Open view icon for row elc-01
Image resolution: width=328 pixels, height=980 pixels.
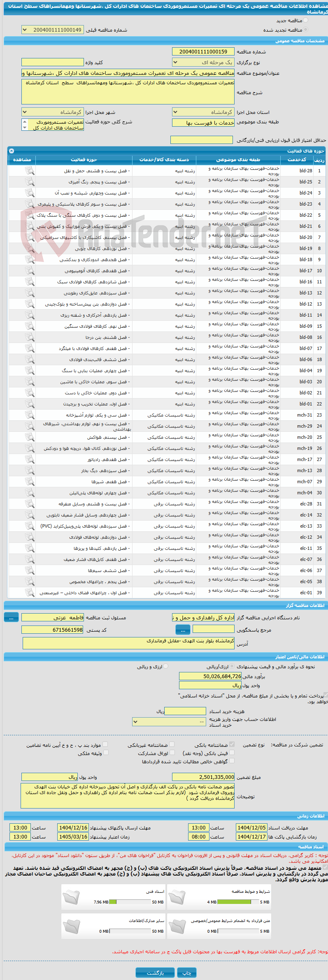[30, 593]
